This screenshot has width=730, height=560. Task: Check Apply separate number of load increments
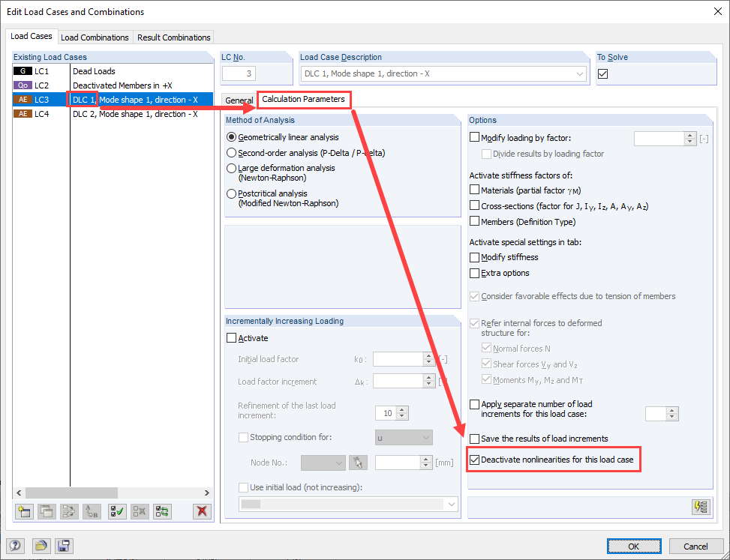[474, 404]
